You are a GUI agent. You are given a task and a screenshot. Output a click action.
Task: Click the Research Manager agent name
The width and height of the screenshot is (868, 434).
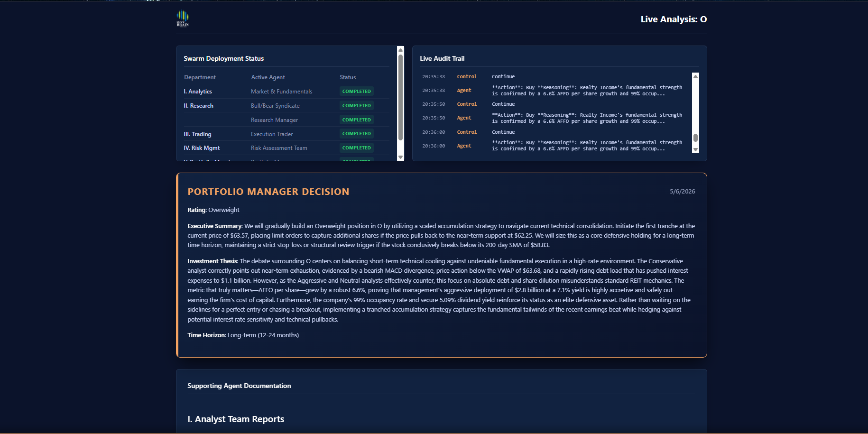[274, 120]
